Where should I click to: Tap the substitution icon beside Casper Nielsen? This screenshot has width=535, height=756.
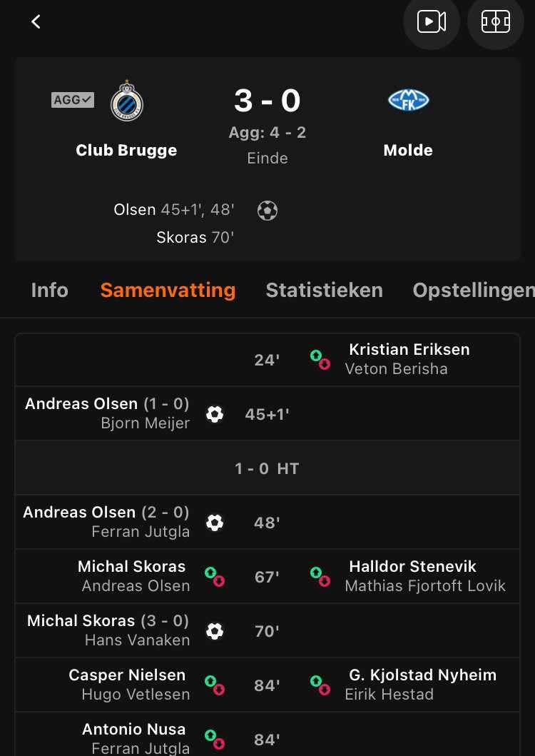pos(215,685)
